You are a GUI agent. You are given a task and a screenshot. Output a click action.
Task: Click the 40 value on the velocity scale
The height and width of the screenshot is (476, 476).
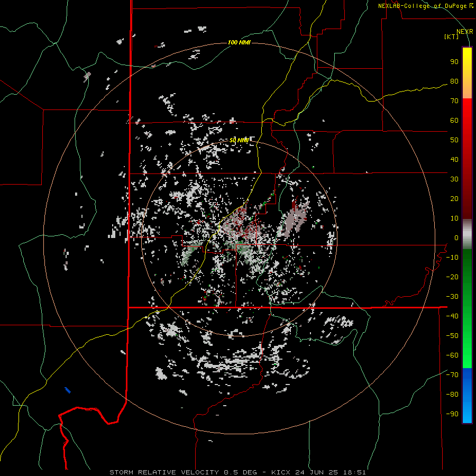(454, 159)
